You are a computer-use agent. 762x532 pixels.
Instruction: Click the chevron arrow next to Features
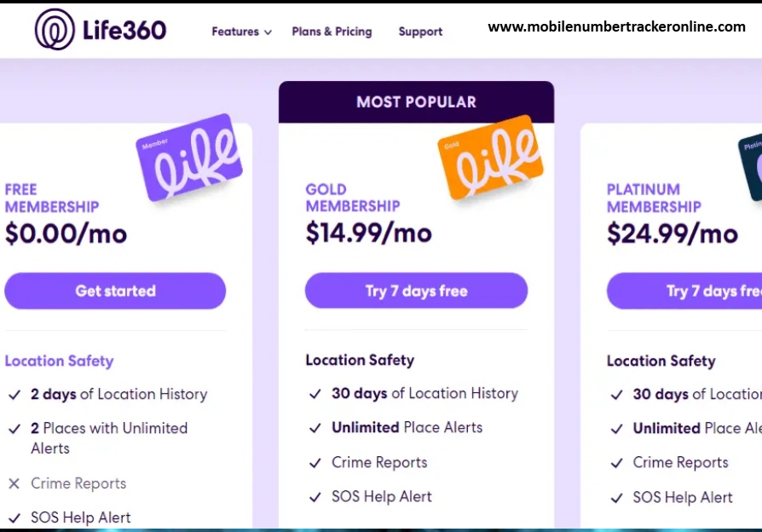[268, 32]
